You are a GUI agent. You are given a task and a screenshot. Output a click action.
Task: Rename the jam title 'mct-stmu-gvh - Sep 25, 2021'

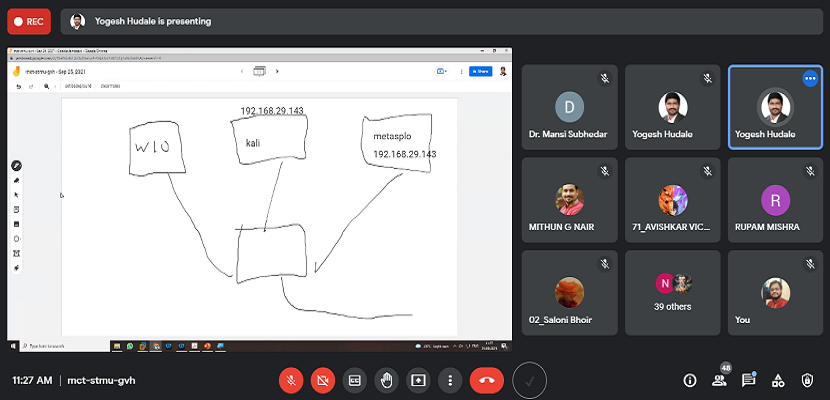coord(56,72)
